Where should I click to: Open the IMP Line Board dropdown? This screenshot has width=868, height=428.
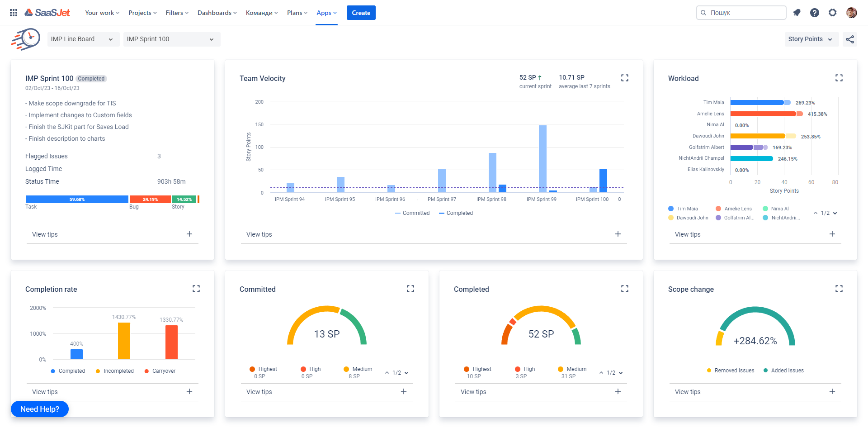83,39
